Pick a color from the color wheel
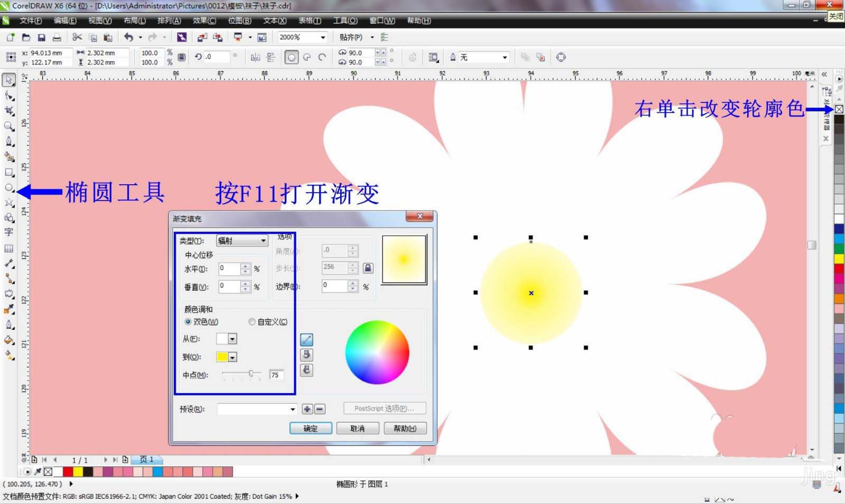This screenshot has width=845, height=504. (377, 353)
